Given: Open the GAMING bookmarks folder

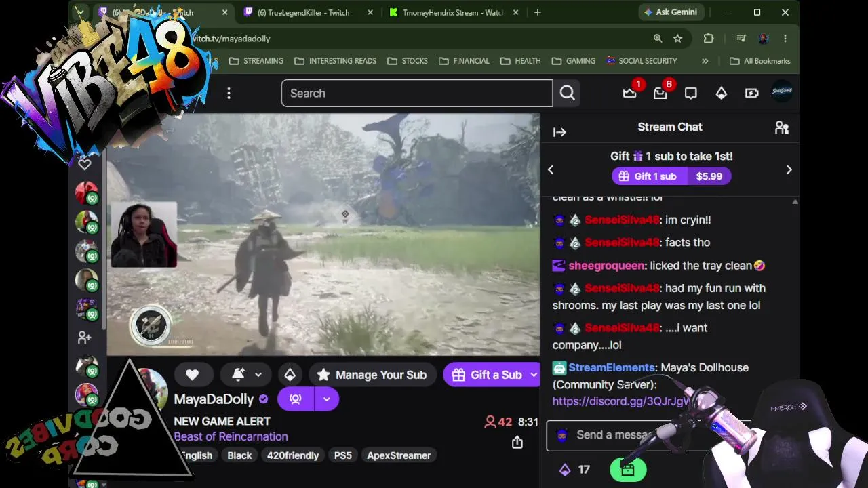Looking at the screenshot, I should click(x=574, y=61).
